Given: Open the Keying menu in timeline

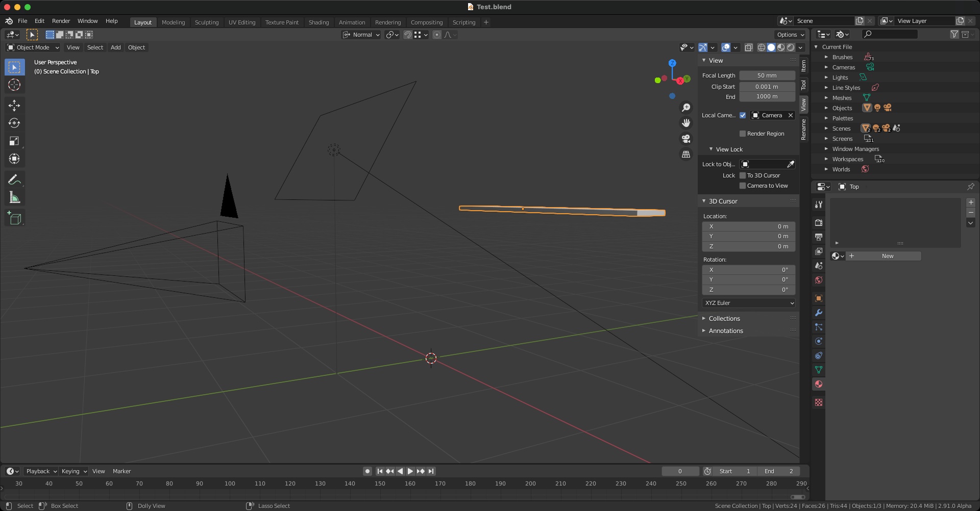Looking at the screenshot, I should tap(74, 471).
